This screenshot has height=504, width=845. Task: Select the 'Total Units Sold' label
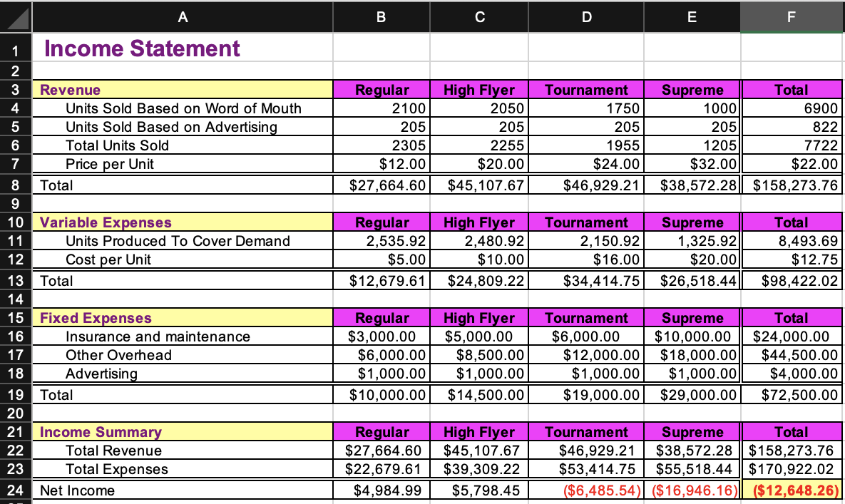183,145
